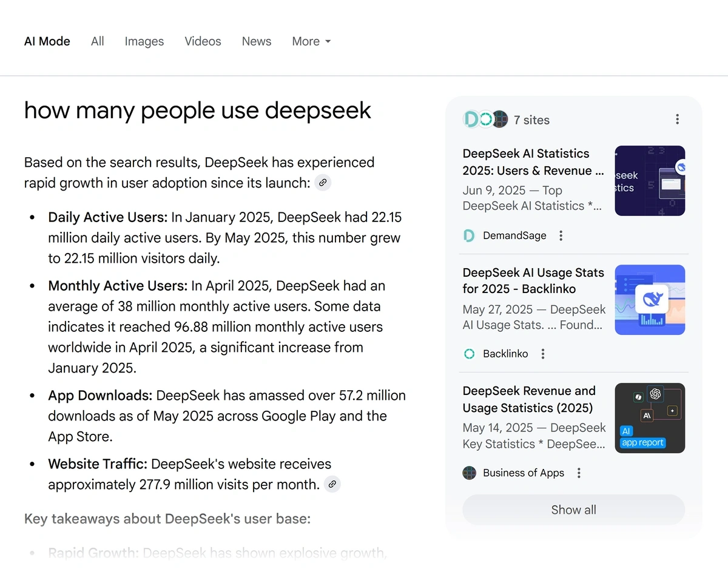Viewport: 728px width, 574px height.
Task: Click the Backlinko source name
Action: (x=505, y=354)
